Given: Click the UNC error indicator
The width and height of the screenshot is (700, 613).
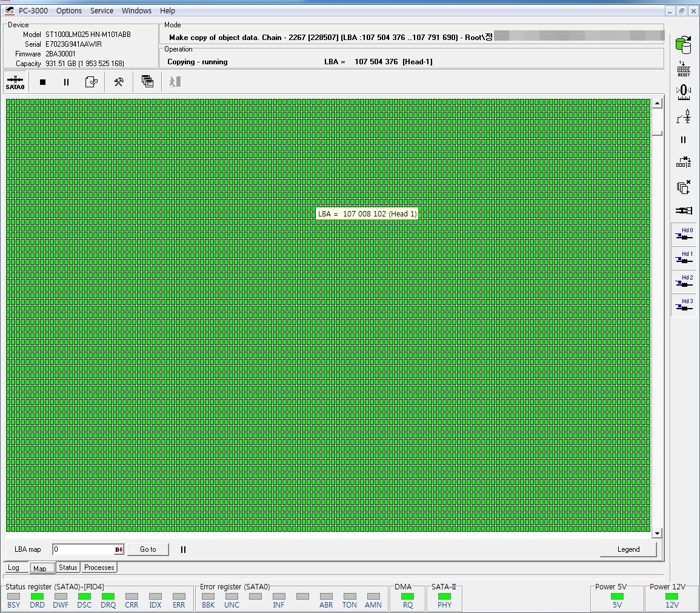Looking at the screenshot, I should [x=232, y=597].
